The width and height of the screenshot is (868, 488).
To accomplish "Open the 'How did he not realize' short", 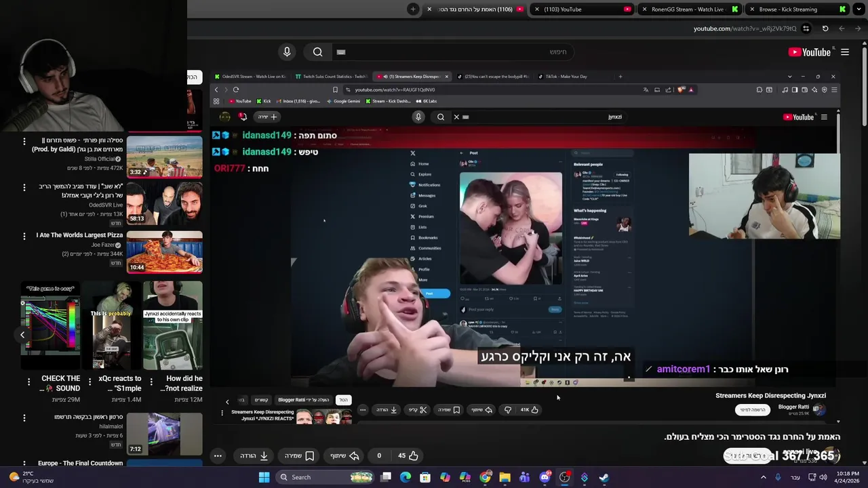I will pyautogui.click(x=172, y=325).
